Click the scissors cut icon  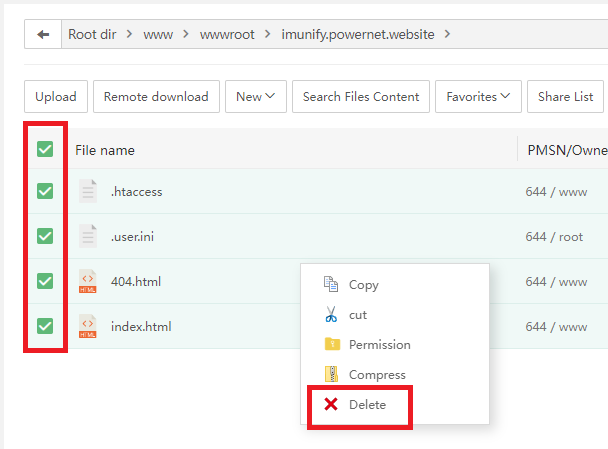(331, 315)
